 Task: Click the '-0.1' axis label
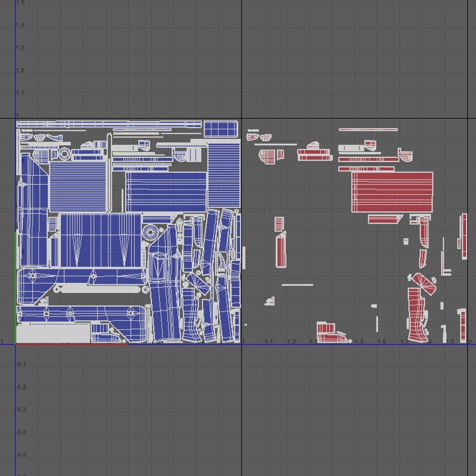coord(21,364)
